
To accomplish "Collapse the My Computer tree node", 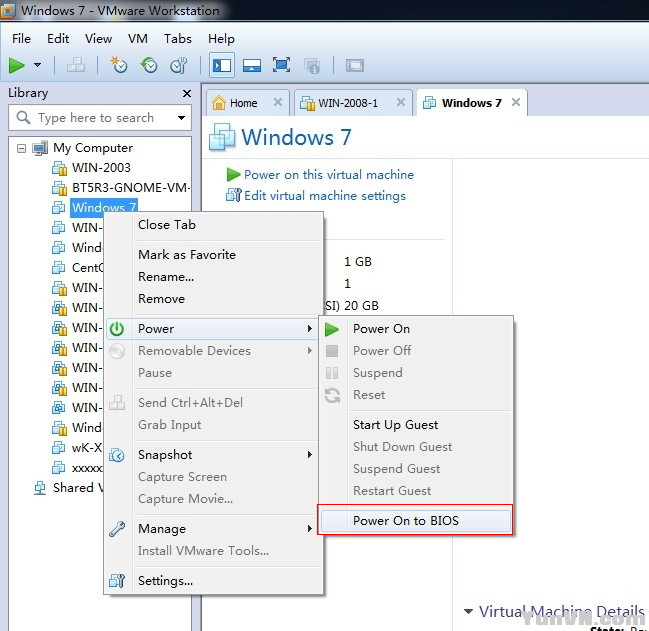I will pos(21,148).
